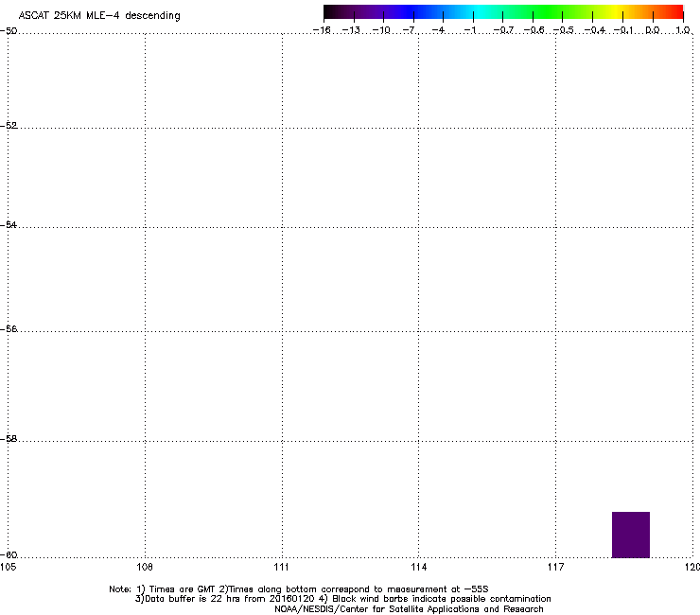Image resolution: width=700 pixels, height=615 pixels.
Task: Click the -4 label on the color scale
Action: pos(438,30)
